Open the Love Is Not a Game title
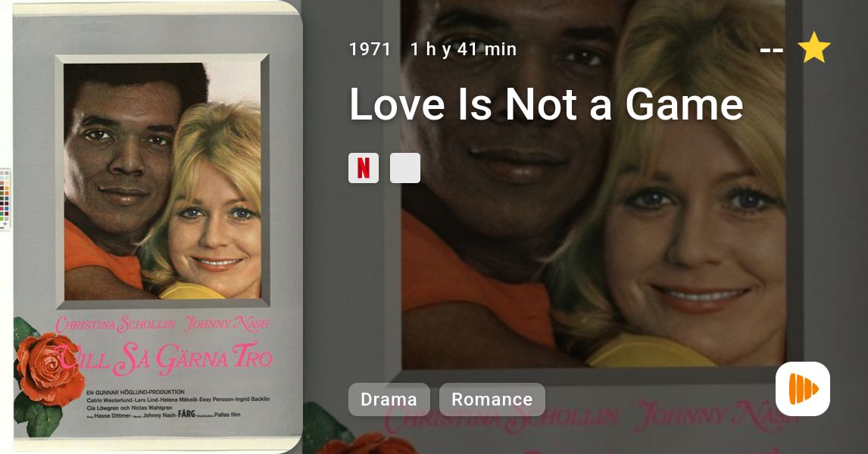Image resolution: width=868 pixels, height=454 pixels. pyautogui.click(x=546, y=104)
